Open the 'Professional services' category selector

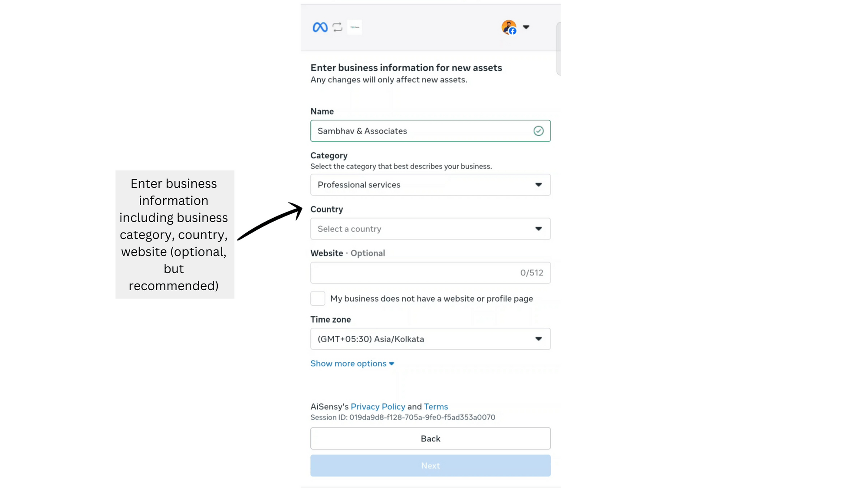(x=430, y=184)
